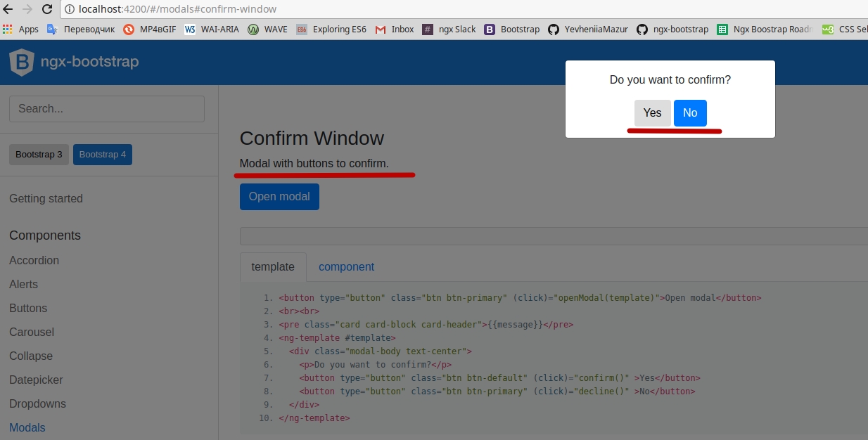
Task: Switch to Bootstrap 3 version
Action: 39,154
